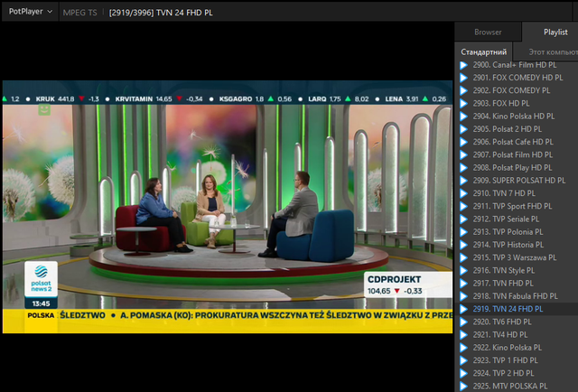Click play icon next to 2906. Polsat Cafe HD PL
The width and height of the screenshot is (578, 392).
coord(463,142)
